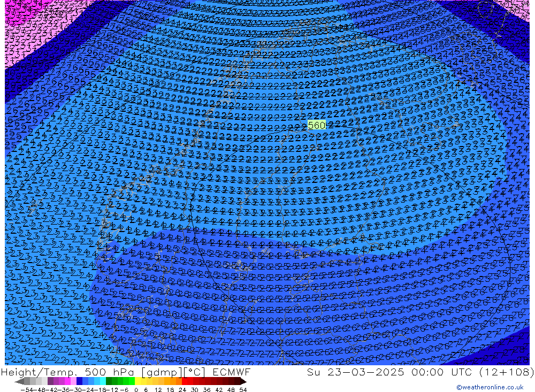The height and width of the screenshot is (392, 535).
Task: Pick the bright red legend swatch at 24
Action: tap(185, 381)
